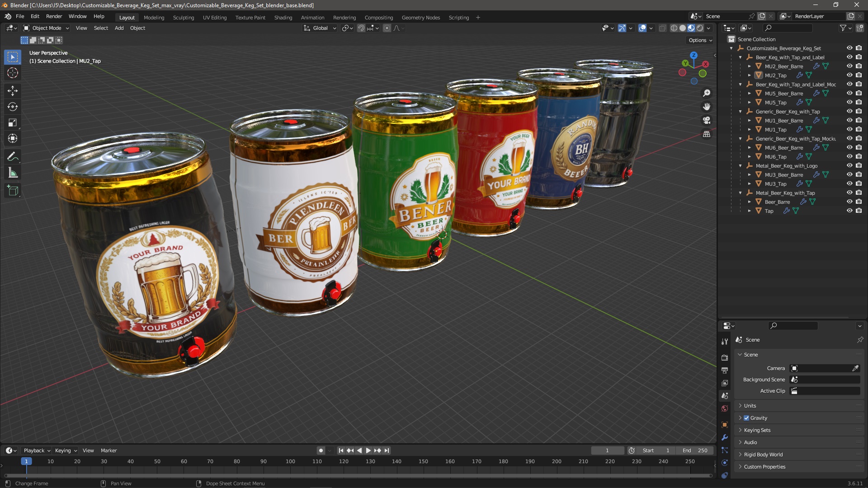The height and width of the screenshot is (488, 868).
Task: Select the Rotate tool
Action: 13,107
